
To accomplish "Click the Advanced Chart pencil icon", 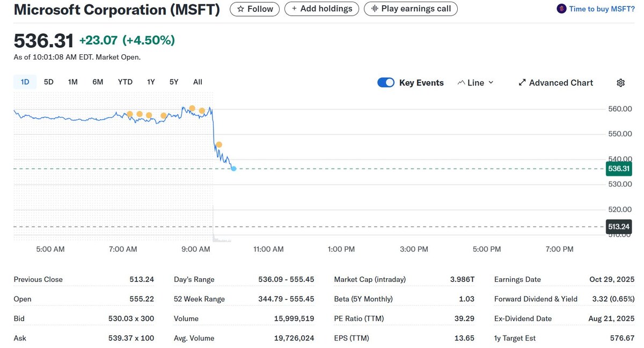I will [522, 82].
